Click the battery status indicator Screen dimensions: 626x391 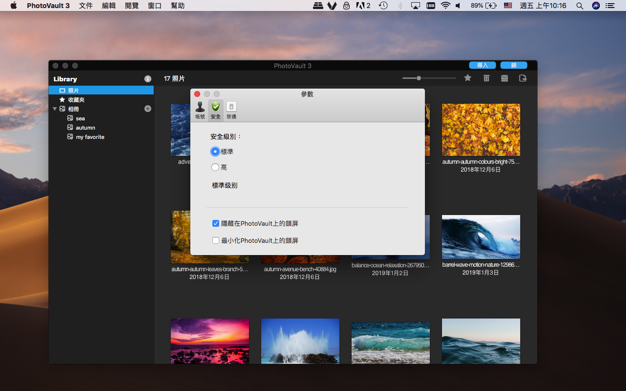coord(483,6)
